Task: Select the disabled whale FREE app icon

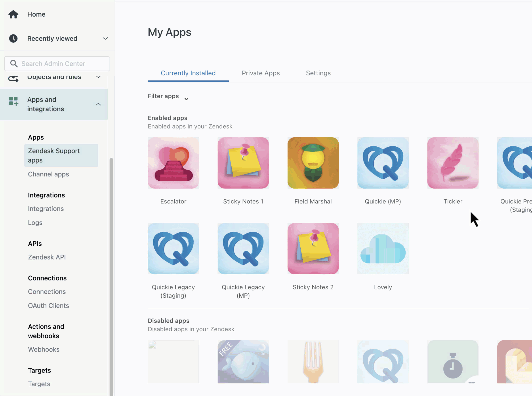Action: pyautogui.click(x=243, y=362)
